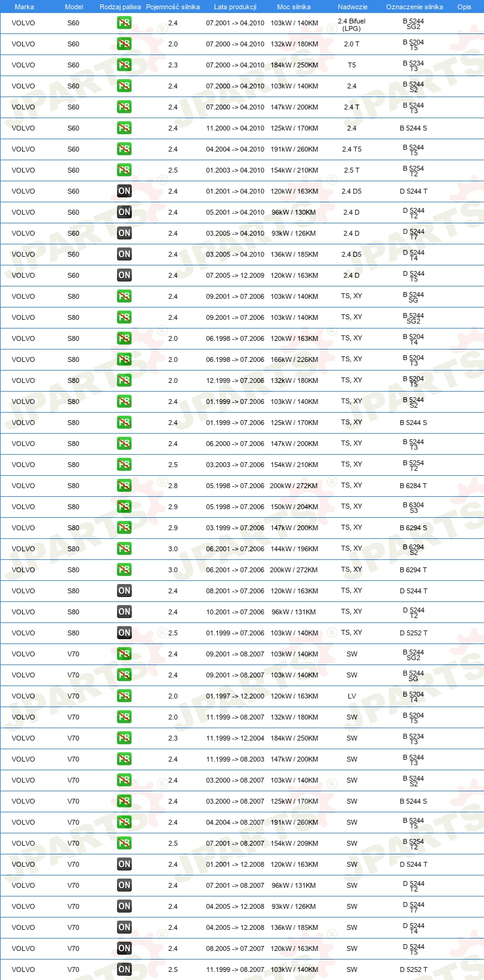Click the ON diesel icon in V70 D 5252 T row

[x=124, y=969]
